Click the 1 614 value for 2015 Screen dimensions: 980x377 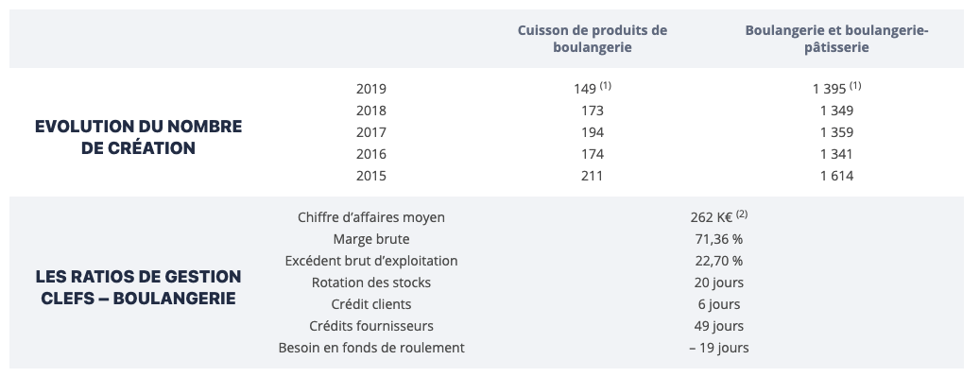(836, 176)
